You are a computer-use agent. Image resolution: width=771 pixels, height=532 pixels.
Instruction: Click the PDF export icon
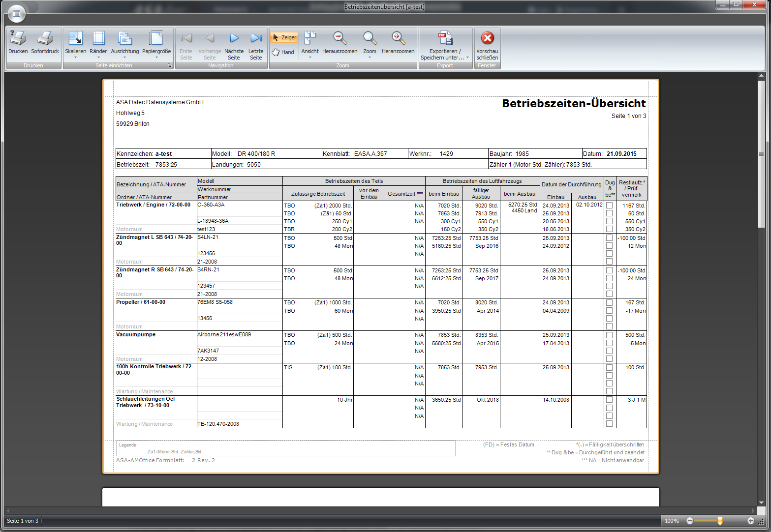click(445, 38)
